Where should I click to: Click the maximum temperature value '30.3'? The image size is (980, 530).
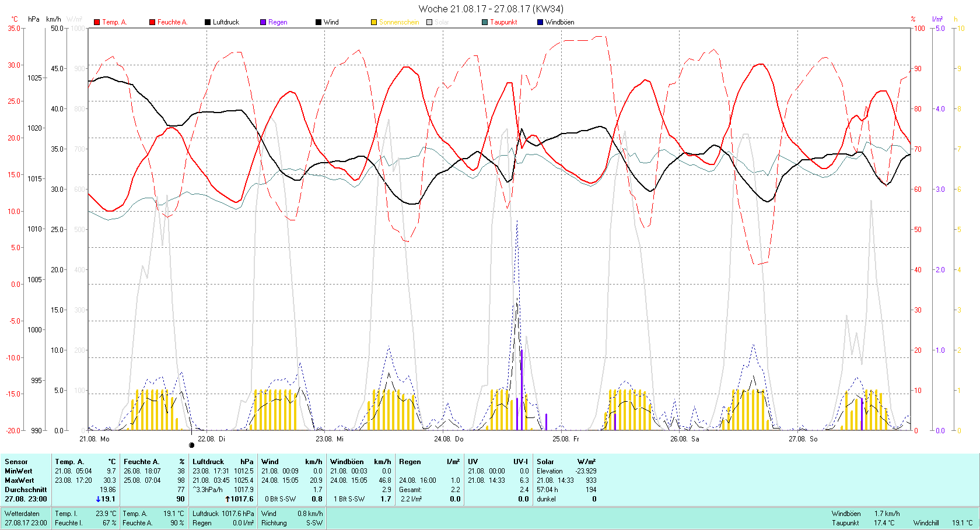(x=110, y=480)
